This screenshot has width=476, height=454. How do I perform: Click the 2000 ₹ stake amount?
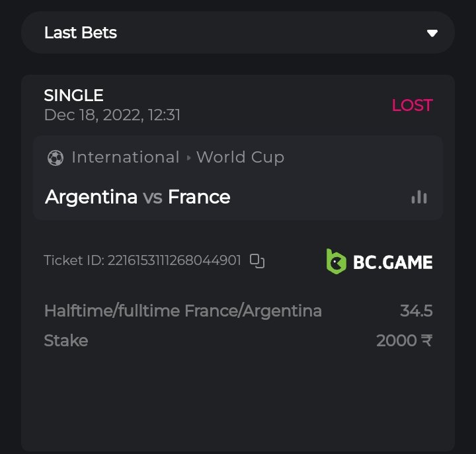click(404, 340)
